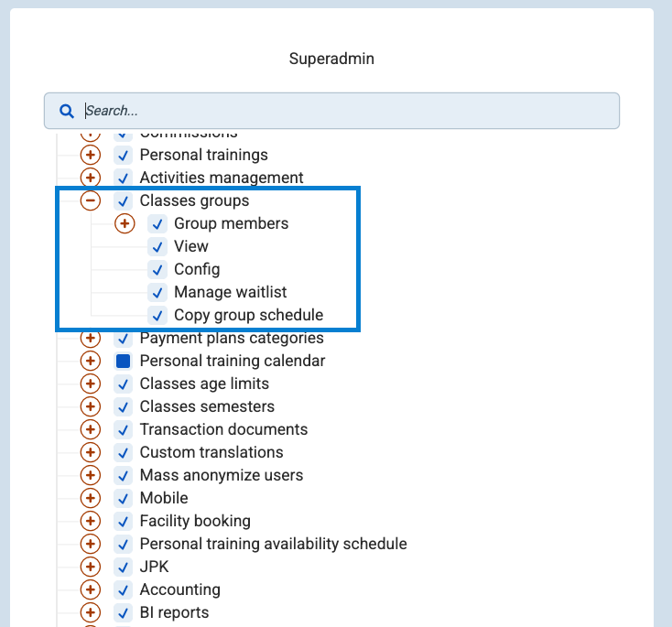Collapse the Classes groups node
The image size is (672, 627).
coord(91,200)
